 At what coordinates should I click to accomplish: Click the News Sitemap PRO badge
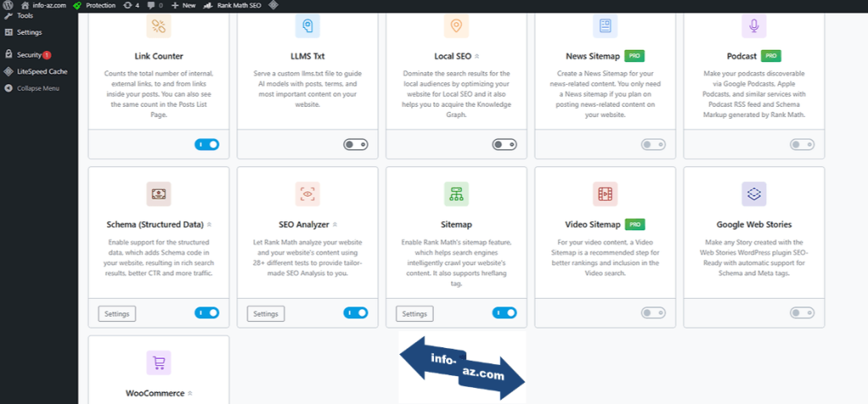click(634, 56)
